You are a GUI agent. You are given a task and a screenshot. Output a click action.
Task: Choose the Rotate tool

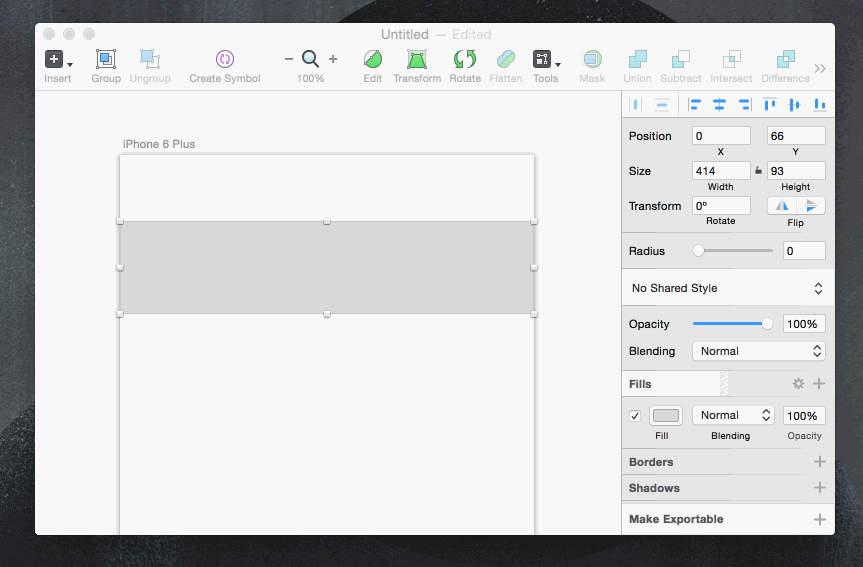[465, 59]
